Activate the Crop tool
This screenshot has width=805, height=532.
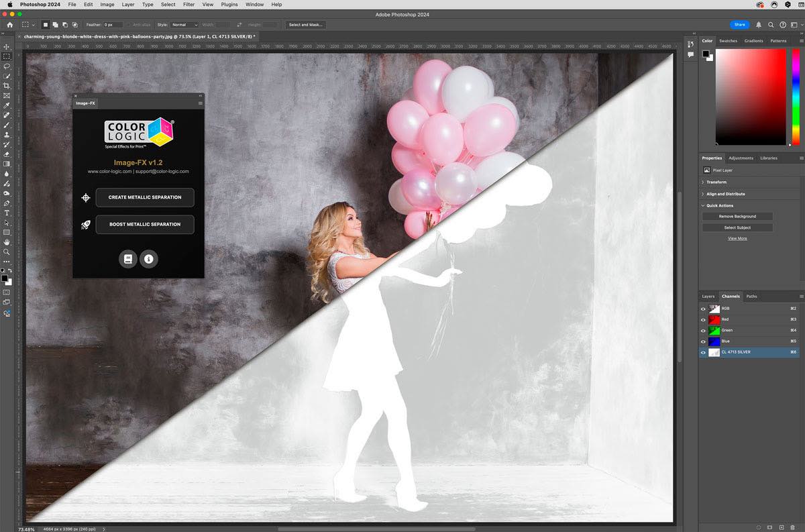[x=7, y=85]
